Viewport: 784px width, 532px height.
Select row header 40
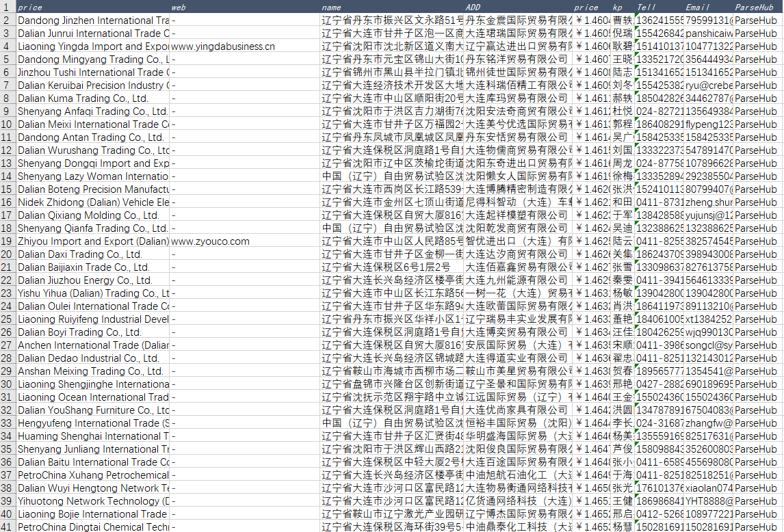pyautogui.click(x=8, y=514)
